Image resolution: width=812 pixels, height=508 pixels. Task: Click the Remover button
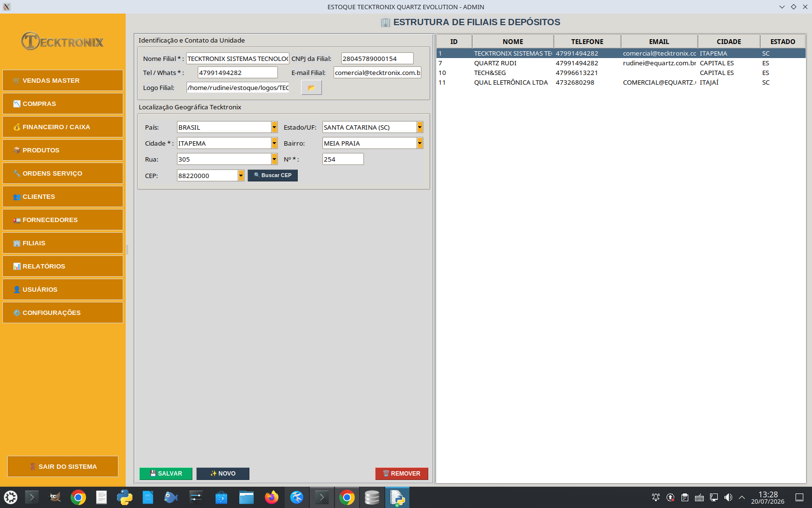click(x=402, y=474)
